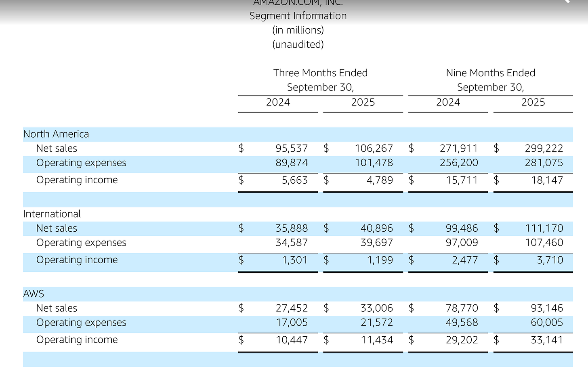Screen dimensions: 588x369
Task: Click the 1,199 operating income value
Action: pyautogui.click(x=380, y=260)
